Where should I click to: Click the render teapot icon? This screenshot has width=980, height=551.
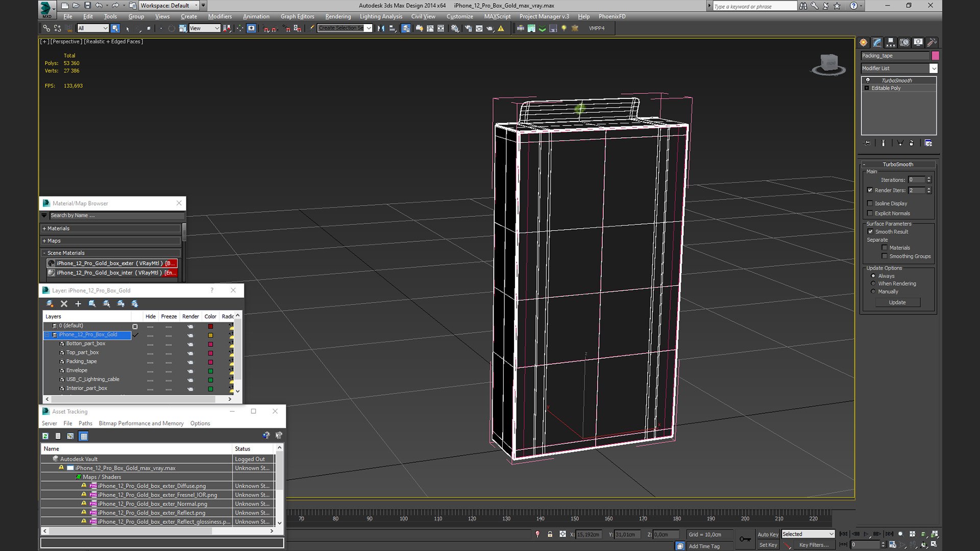pyautogui.click(x=490, y=29)
